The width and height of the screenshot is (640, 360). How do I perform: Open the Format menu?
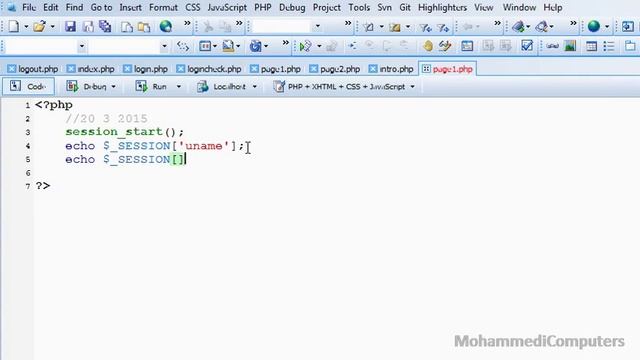pyautogui.click(x=163, y=7)
